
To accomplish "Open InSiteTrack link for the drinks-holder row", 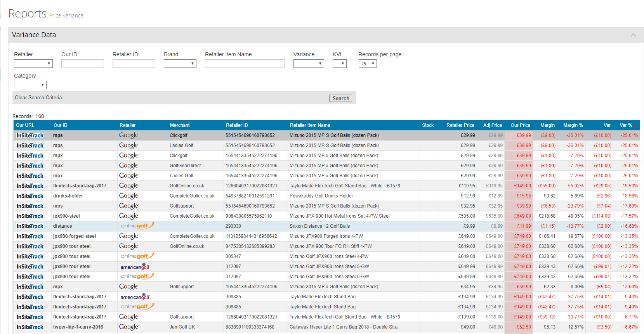I will click(x=30, y=196).
